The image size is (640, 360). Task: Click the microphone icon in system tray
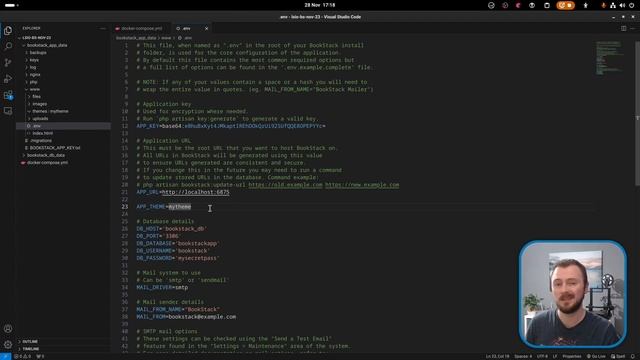tap(603, 5)
